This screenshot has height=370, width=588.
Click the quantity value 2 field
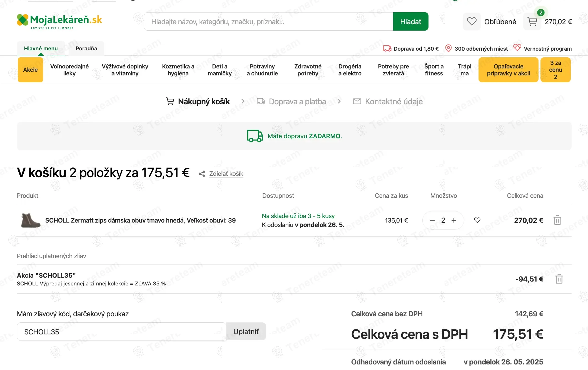[x=443, y=220]
